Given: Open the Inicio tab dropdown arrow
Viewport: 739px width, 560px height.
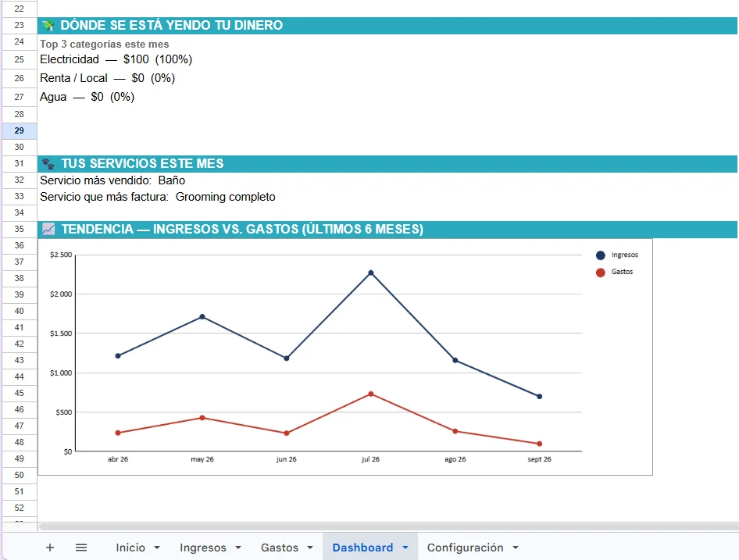Looking at the screenshot, I should pyautogui.click(x=157, y=548).
